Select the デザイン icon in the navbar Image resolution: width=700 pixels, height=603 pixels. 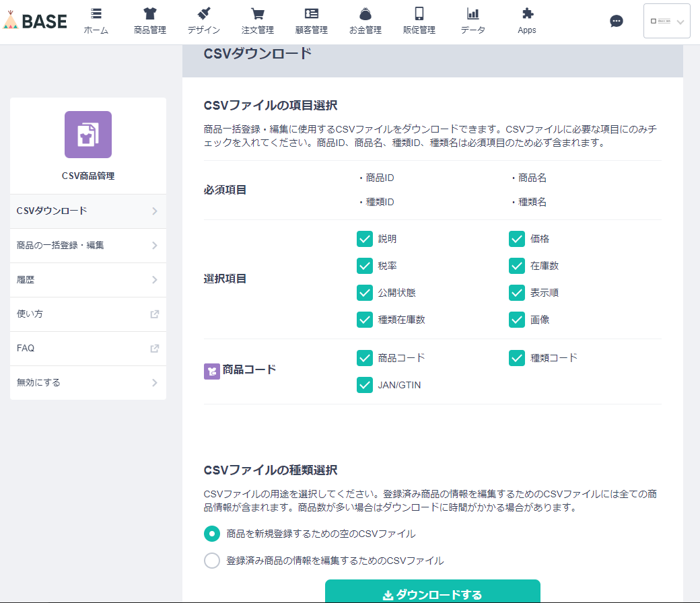coord(203,20)
